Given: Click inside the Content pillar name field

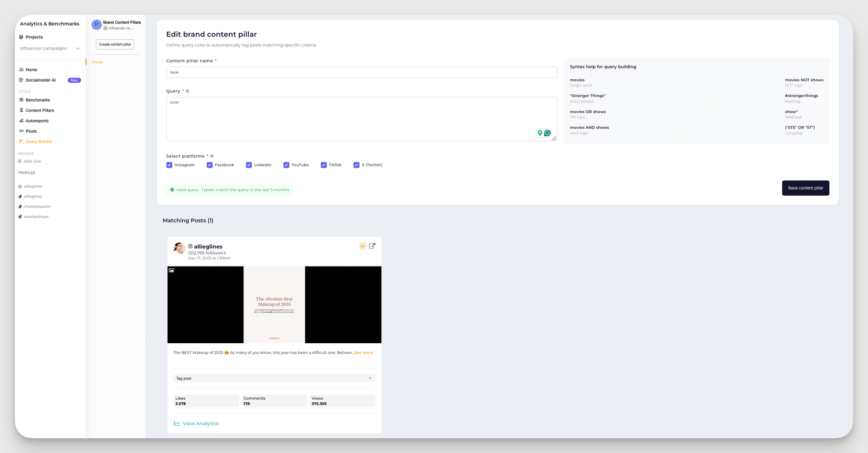Looking at the screenshot, I should point(361,72).
